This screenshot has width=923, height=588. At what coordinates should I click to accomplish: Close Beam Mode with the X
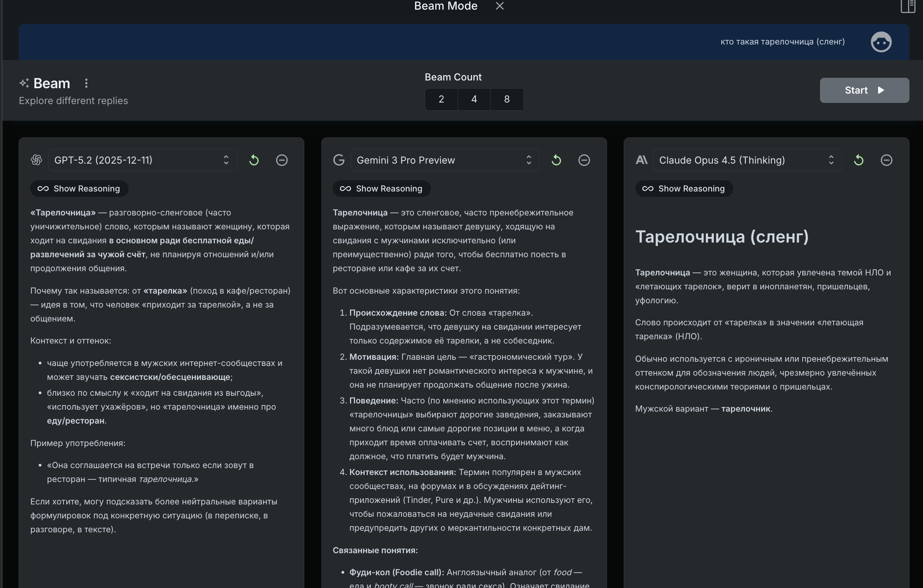point(500,6)
